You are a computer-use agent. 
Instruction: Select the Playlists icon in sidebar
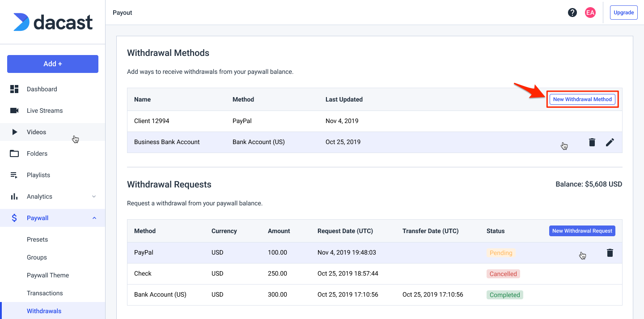(15, 175)
